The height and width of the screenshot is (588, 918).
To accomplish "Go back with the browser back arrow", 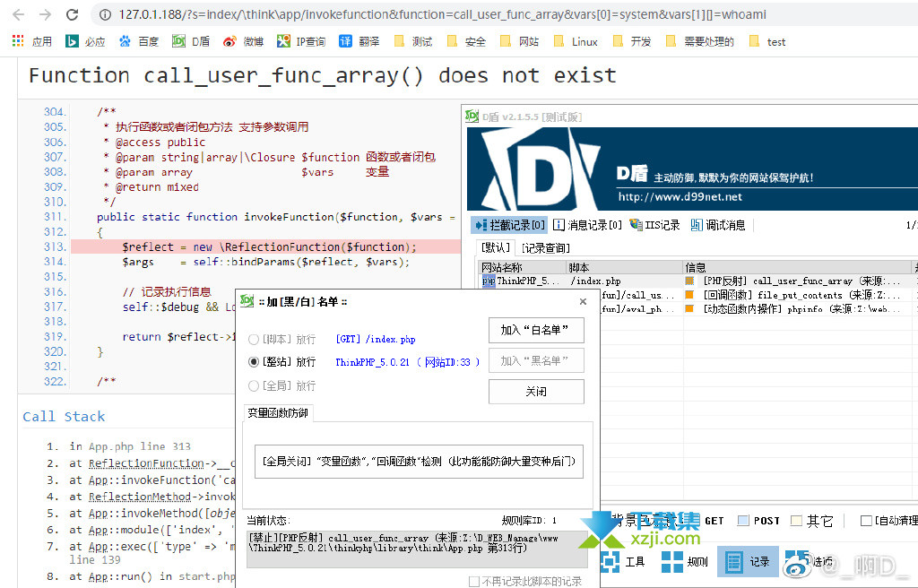I will click(18, 14).
